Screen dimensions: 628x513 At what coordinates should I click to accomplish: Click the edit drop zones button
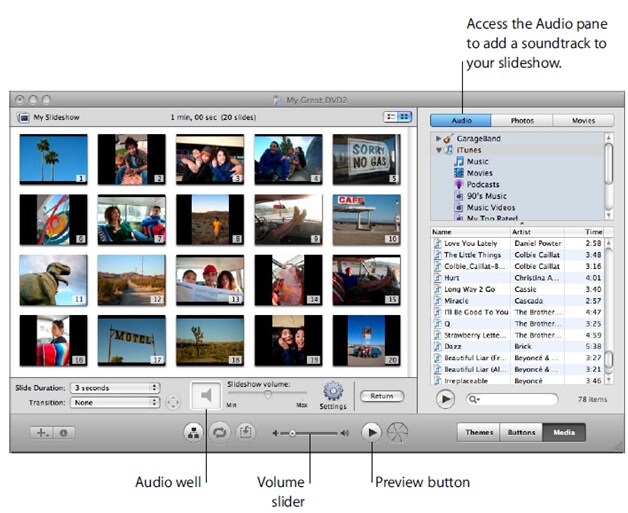click(246, 433)
